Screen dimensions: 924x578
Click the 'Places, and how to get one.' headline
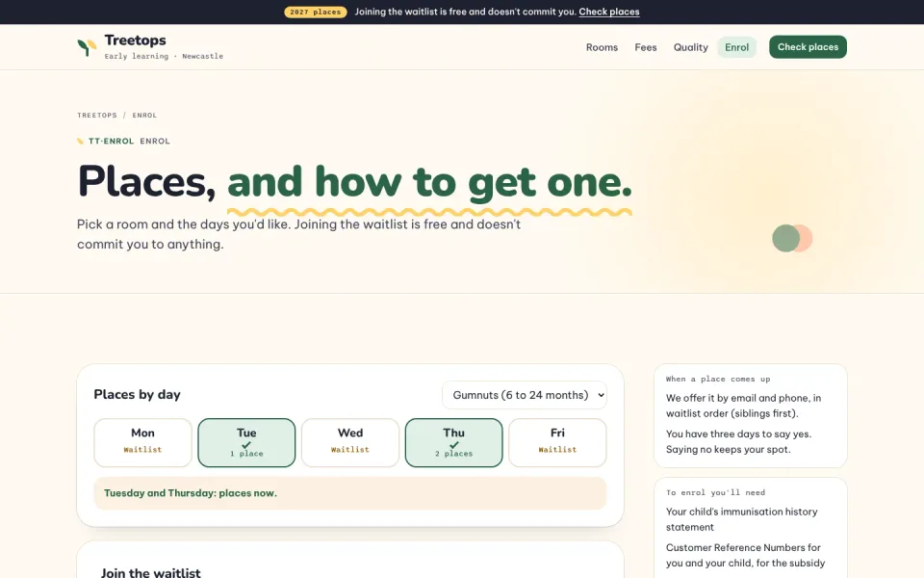coord(354,182)
